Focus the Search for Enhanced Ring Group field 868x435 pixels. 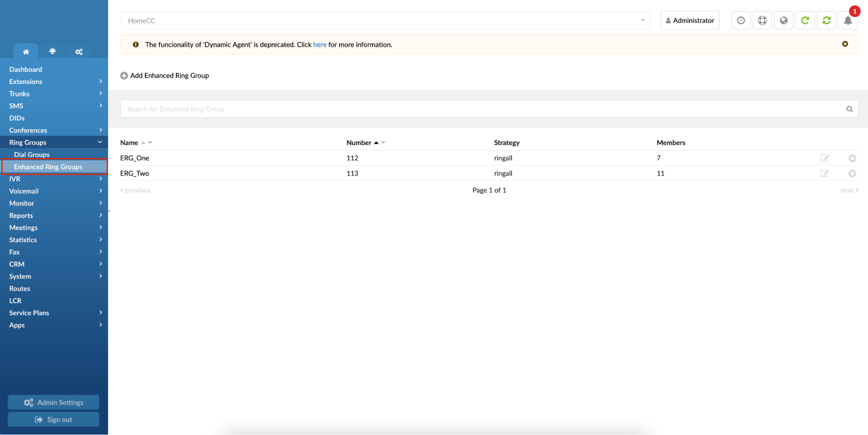pos(478,109)
